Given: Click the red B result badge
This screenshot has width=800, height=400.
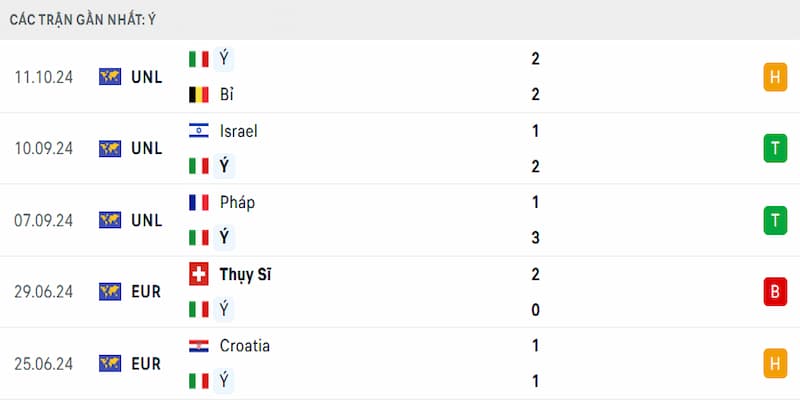Looking at the screenshot, I should pyautogui.click(x=775, y=292).
